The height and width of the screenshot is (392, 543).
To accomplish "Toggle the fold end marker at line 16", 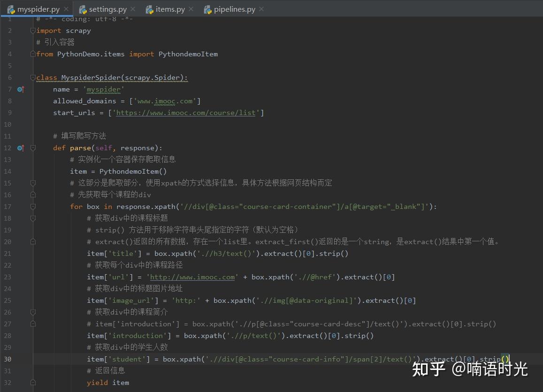I will [x=32, y=194].
